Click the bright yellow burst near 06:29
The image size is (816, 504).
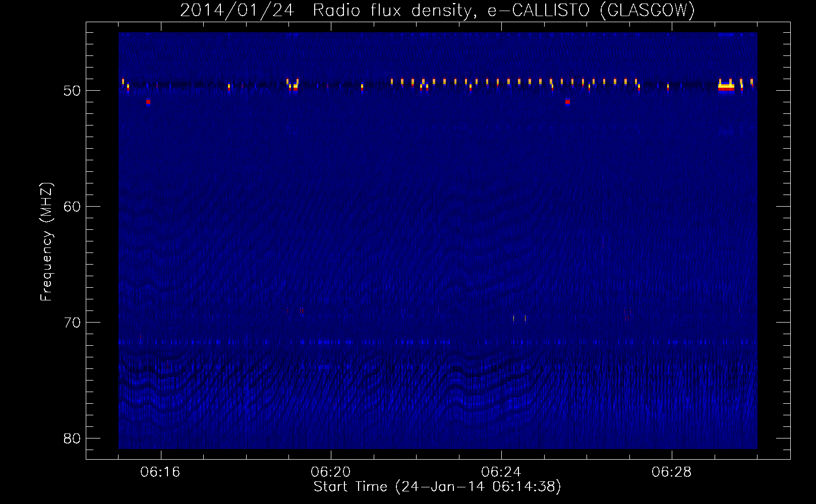726,86
